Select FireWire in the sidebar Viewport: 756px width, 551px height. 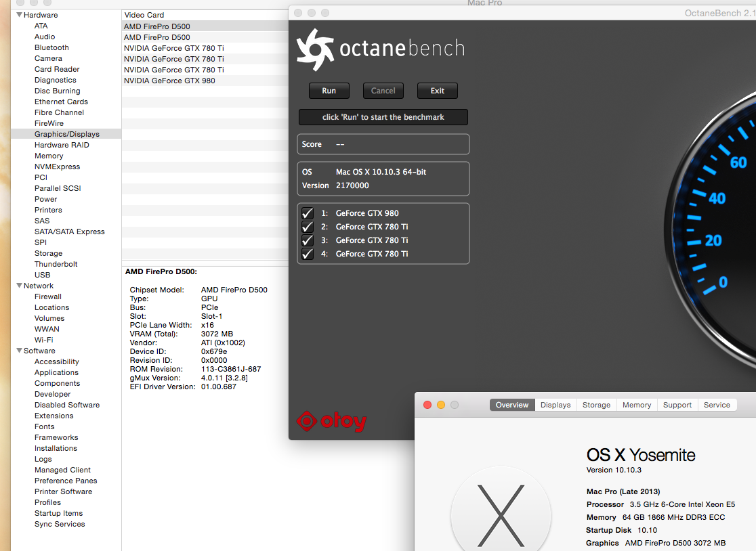[x=49, y=123]
